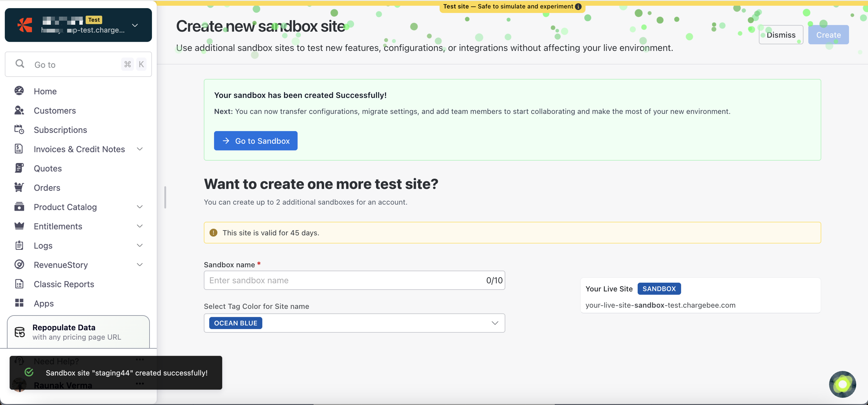868x405 pixels.
Task: Click the Apps grid icon
Action: 19,303
